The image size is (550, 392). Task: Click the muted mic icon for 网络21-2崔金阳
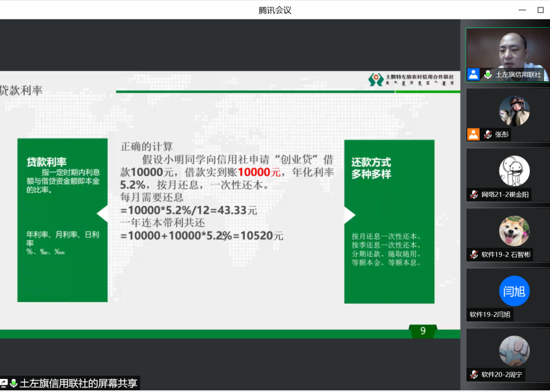[474, 194]
